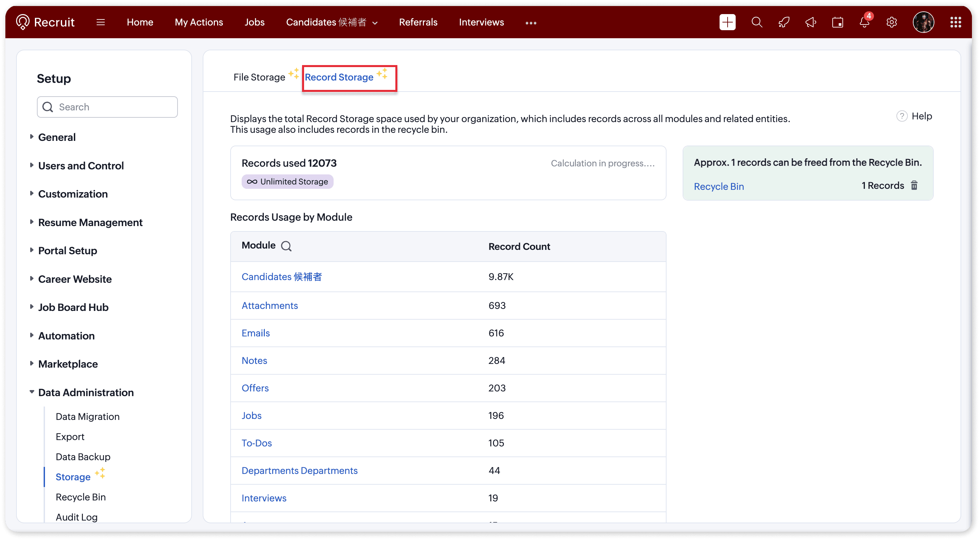This screenshot has height=540, width=980.
Task: Collapse the Data Administration section
Action: [86, 392]
